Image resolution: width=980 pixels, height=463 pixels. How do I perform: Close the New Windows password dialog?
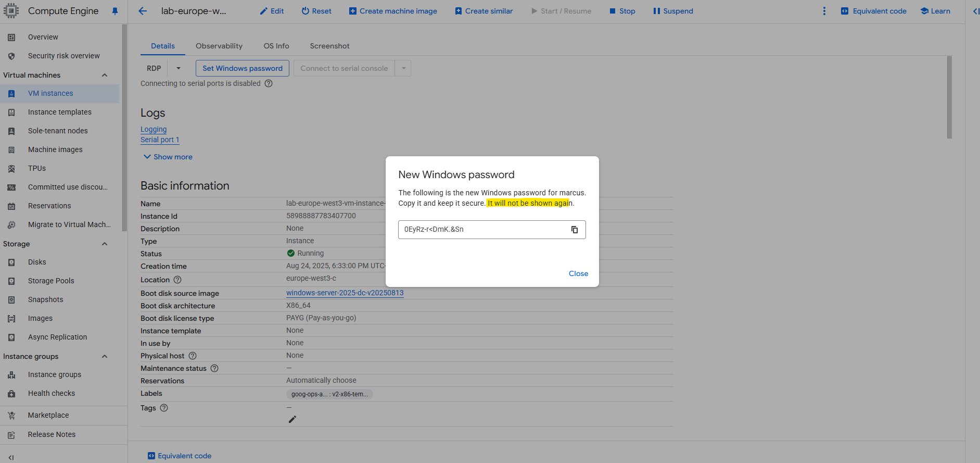pos(578,273)
